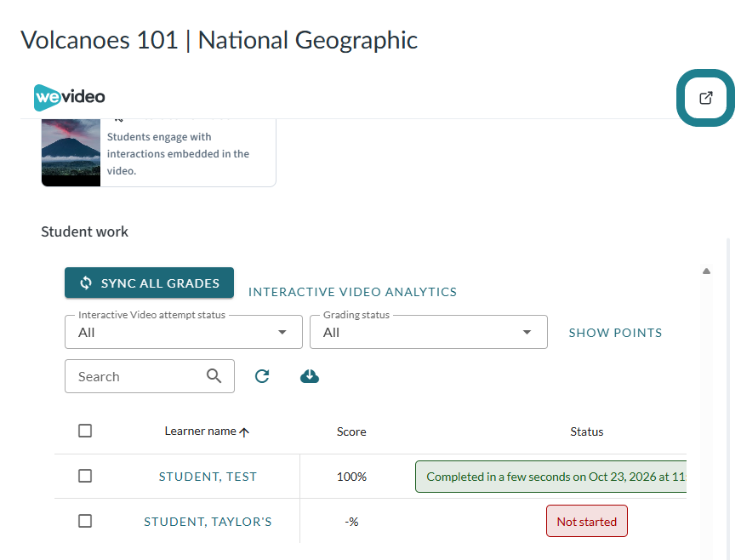
Task: Open WeVideo in a new window icon
Action: [x=705, y=98]
